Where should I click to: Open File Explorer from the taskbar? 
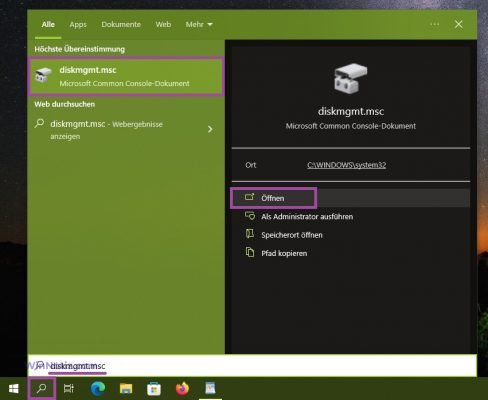pos(126,389)
